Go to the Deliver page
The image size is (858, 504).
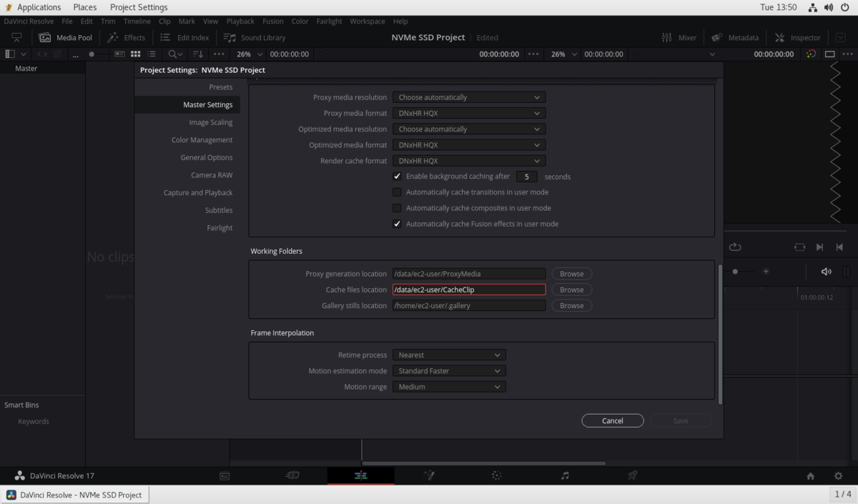[x=633, y=475]
